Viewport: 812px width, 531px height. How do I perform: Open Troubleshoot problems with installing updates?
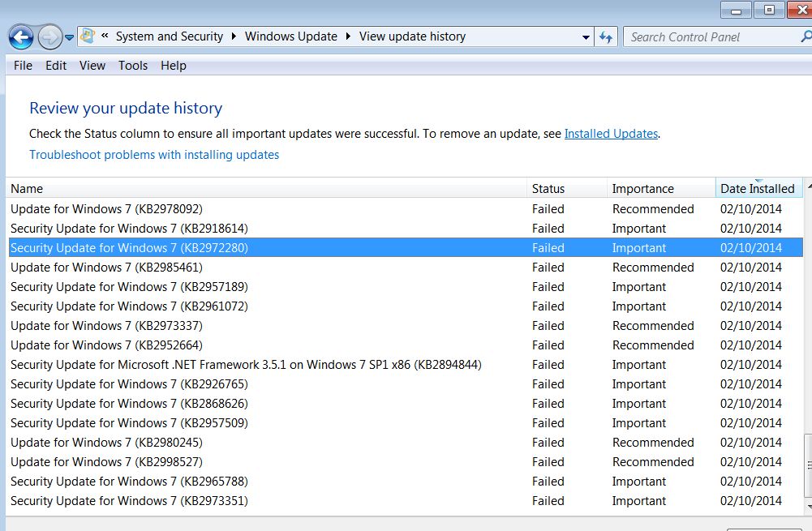154,155
